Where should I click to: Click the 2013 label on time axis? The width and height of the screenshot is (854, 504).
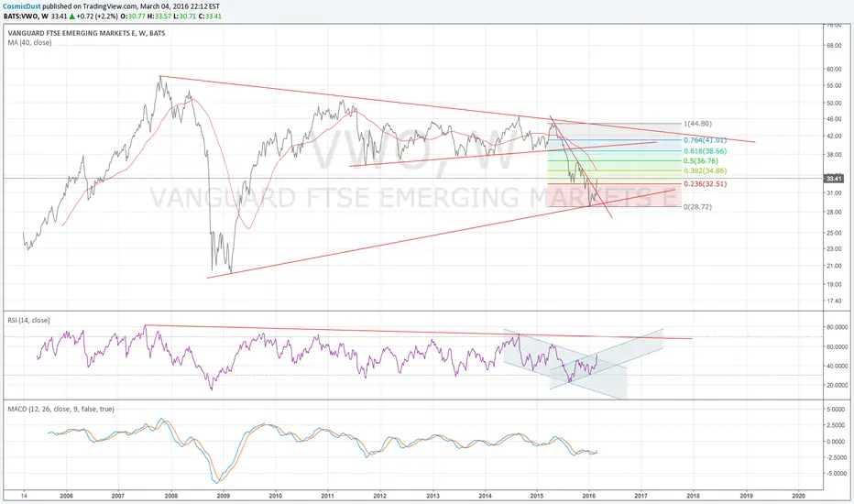click(433, 496)
